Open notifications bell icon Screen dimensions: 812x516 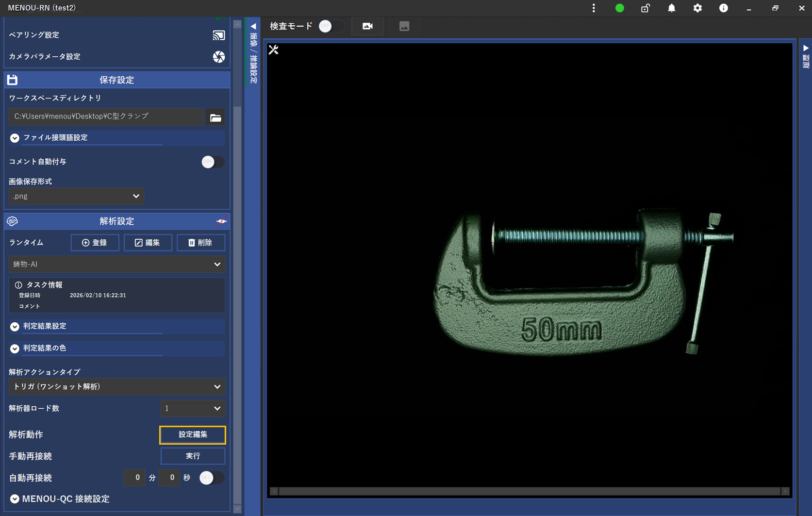click(671, 8)
